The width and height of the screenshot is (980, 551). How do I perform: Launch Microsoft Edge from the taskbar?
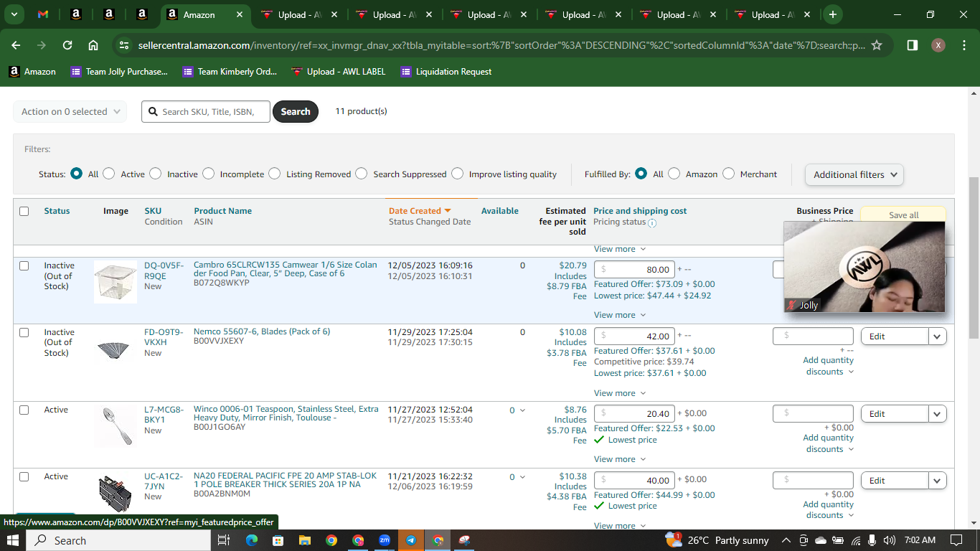pos(252,540)
